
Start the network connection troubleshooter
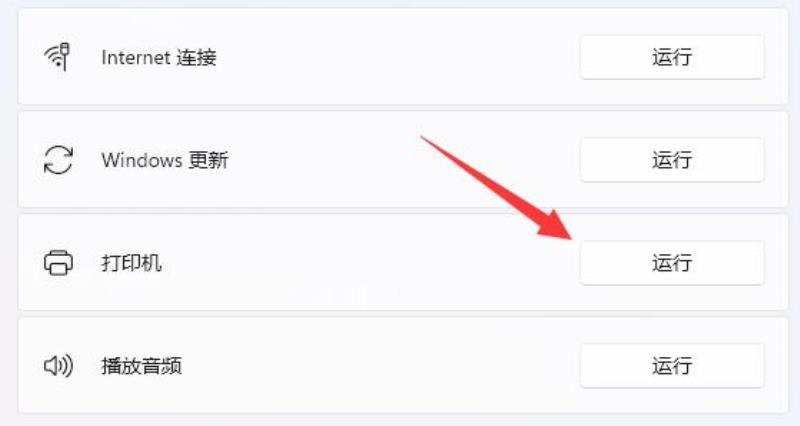tap(672, 57)
